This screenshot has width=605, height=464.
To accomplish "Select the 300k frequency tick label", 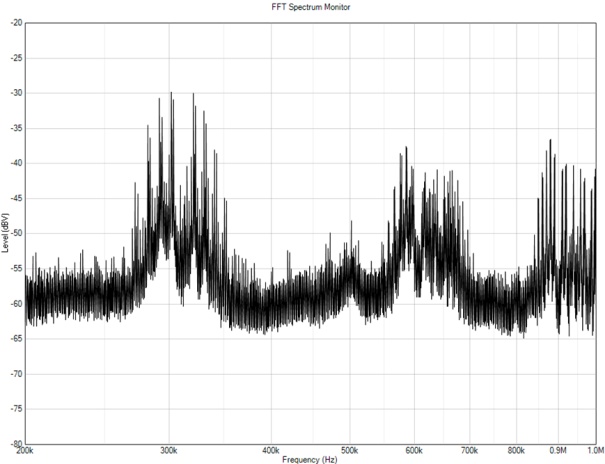I will pyautogui.click(x=169, y=449).
